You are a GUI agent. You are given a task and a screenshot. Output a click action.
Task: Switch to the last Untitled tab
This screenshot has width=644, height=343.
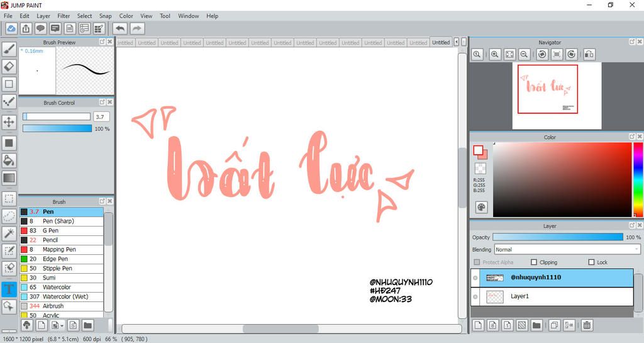pos(441,42)
